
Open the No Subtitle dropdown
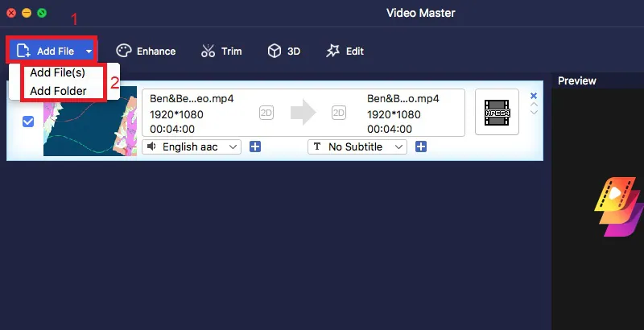point(357,147)
